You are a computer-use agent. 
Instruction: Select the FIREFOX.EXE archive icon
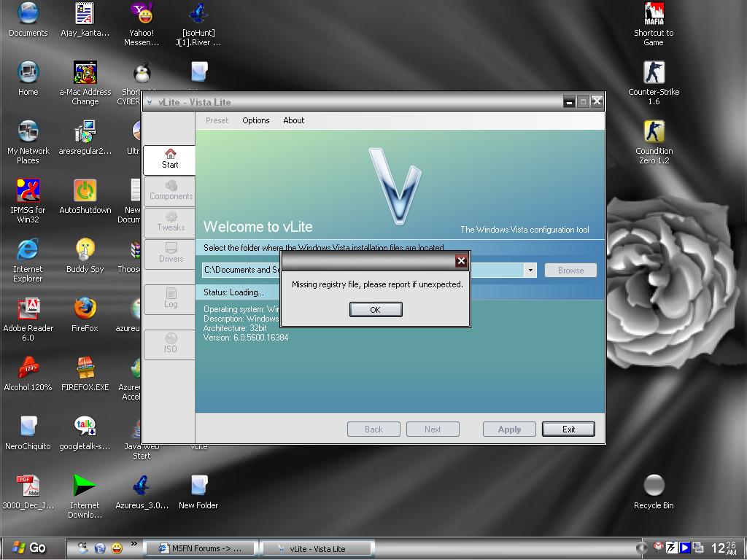85,374
